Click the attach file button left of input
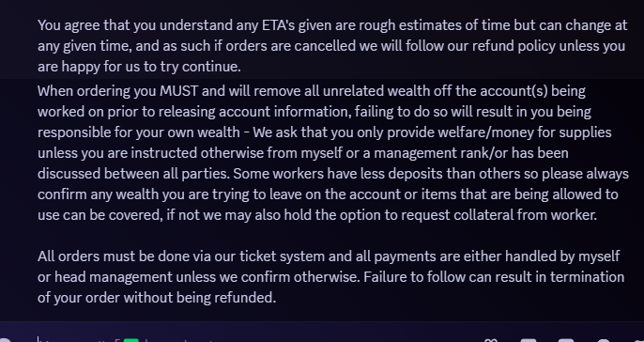This screenshot has height=342, width=644. (6, 340)
